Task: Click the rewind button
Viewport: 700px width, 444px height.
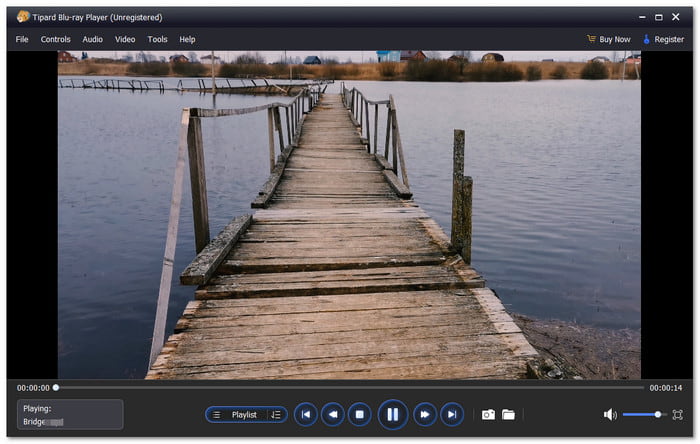Action: pos(333,414)
